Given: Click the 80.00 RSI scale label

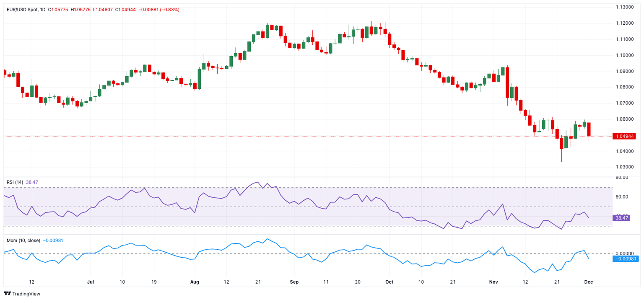Looking at the screenshot, I should (622, 178).
